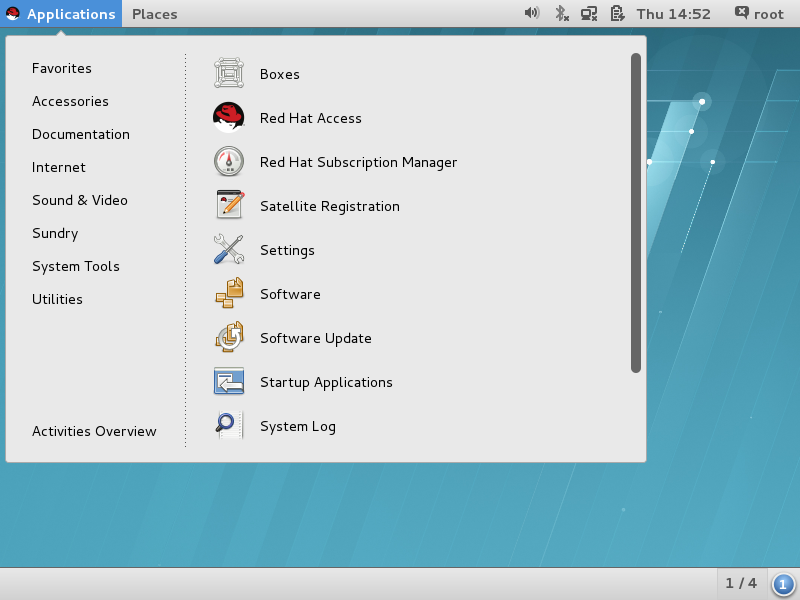Select the Software entry text
Image resolution: width=800 pixels, height=600 pixels.
tap(290, 294)
